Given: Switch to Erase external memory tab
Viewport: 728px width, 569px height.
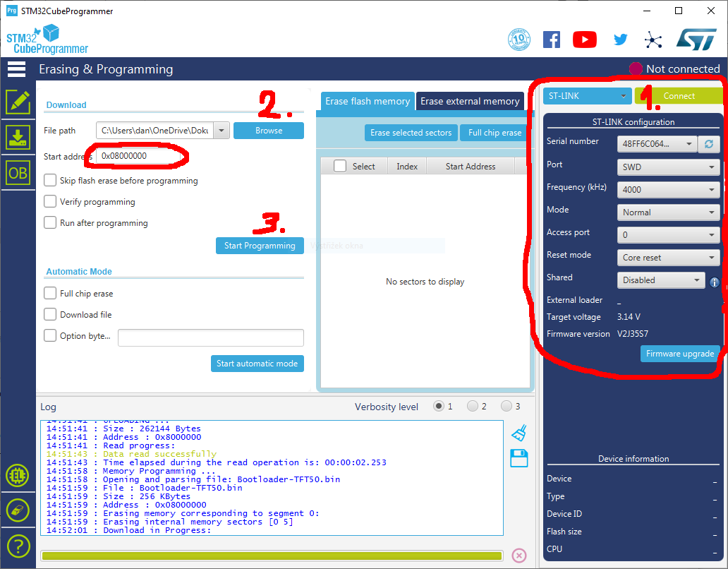Looking at the screenshot, I should [x=470, y=101].
